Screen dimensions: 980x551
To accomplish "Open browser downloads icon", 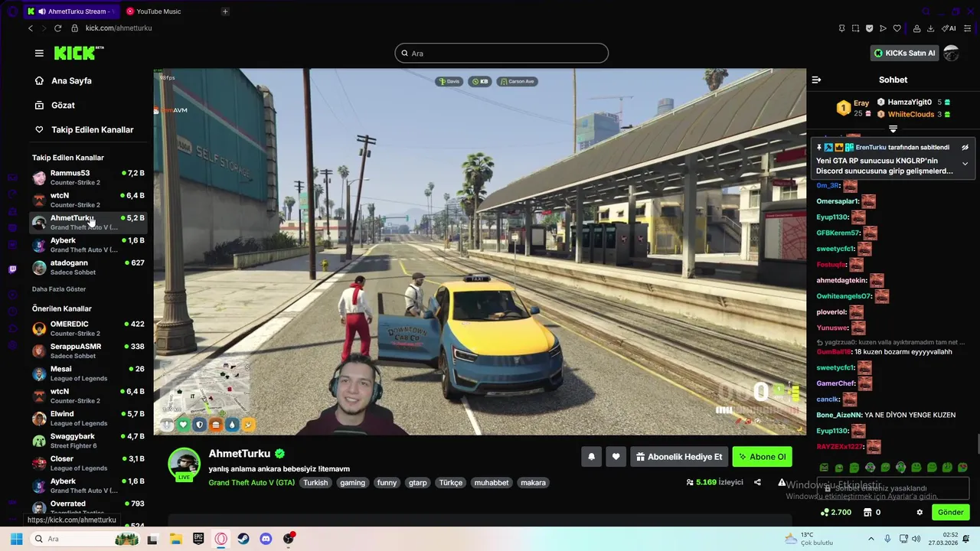I will (930, 28).
